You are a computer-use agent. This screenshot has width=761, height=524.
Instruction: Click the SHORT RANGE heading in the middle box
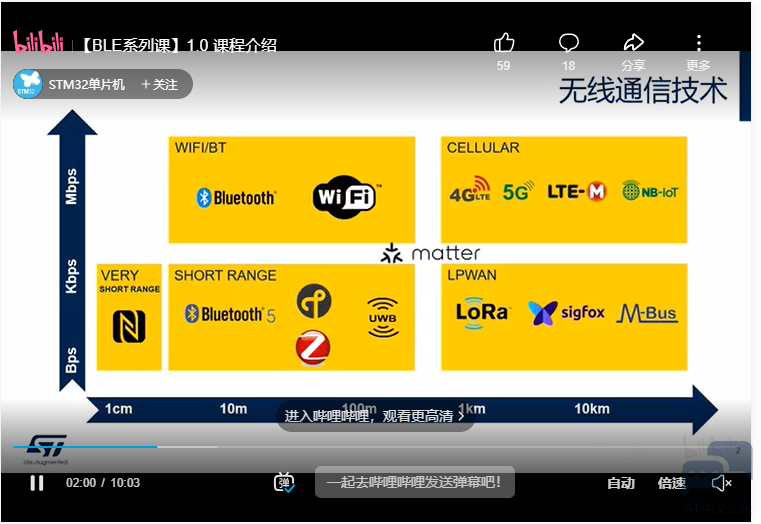click(x=225, y=275)
